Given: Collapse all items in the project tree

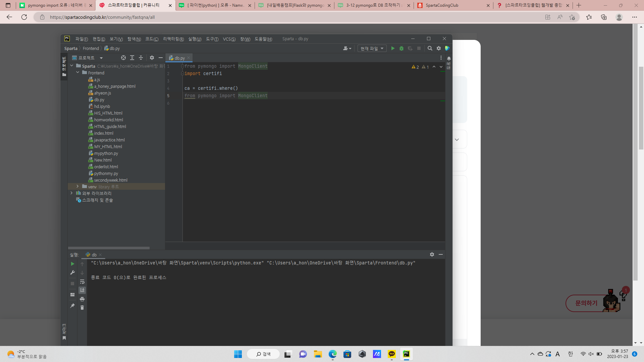Looking at the screenshot, I should [x=141, y=58].
